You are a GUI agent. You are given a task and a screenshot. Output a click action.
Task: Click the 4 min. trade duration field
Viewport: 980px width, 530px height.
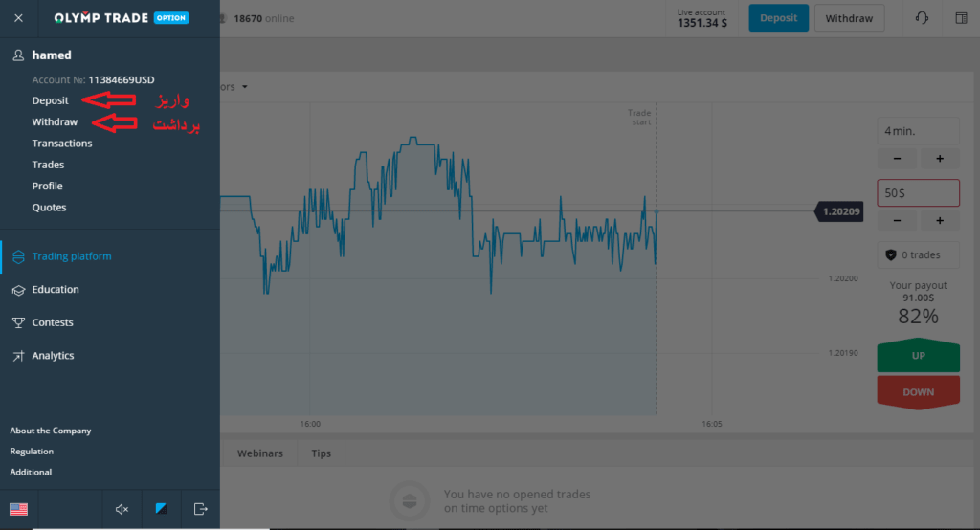918,131
